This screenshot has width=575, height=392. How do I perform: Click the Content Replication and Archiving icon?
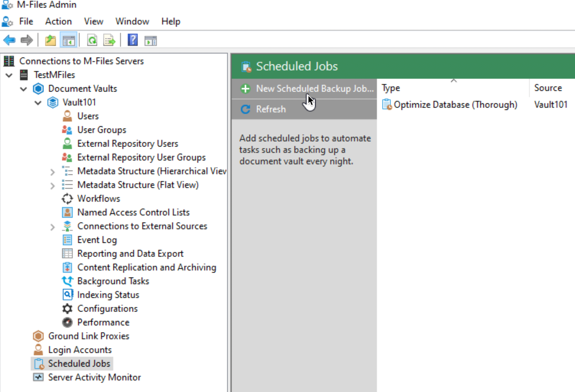[67, 267]
